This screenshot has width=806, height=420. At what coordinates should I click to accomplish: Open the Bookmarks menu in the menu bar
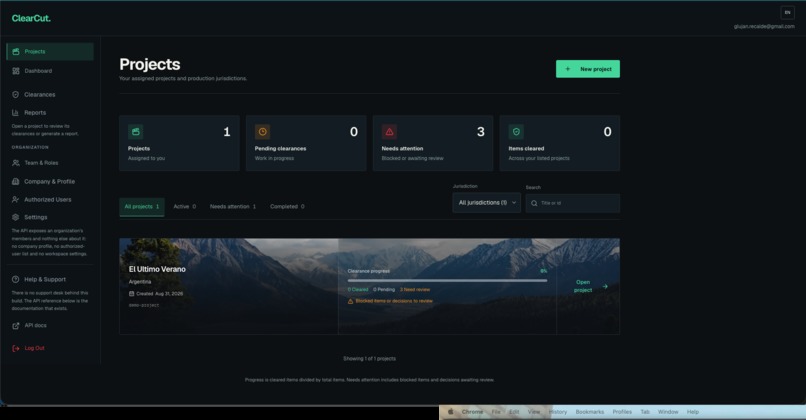(x=590, y=412)
